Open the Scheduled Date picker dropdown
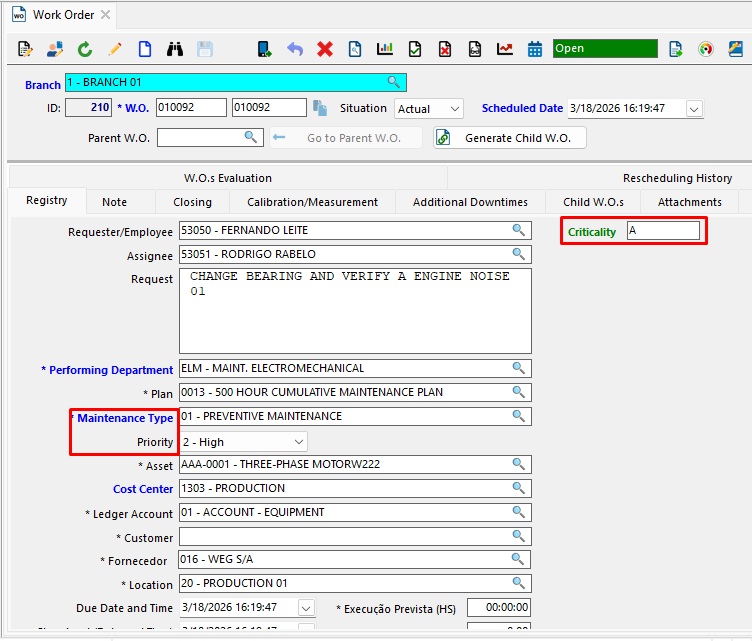 click(694, 108)
